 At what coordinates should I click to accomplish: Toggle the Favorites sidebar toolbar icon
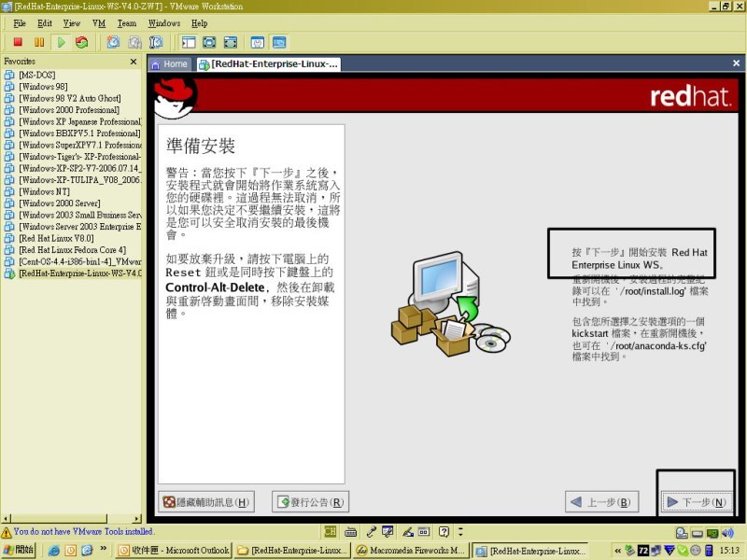[x=189, y=42]
